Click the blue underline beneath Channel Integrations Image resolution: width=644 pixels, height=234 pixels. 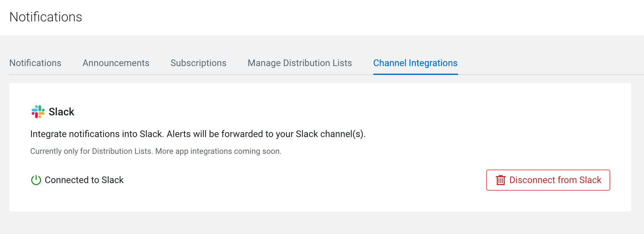[x=415, y=74]
